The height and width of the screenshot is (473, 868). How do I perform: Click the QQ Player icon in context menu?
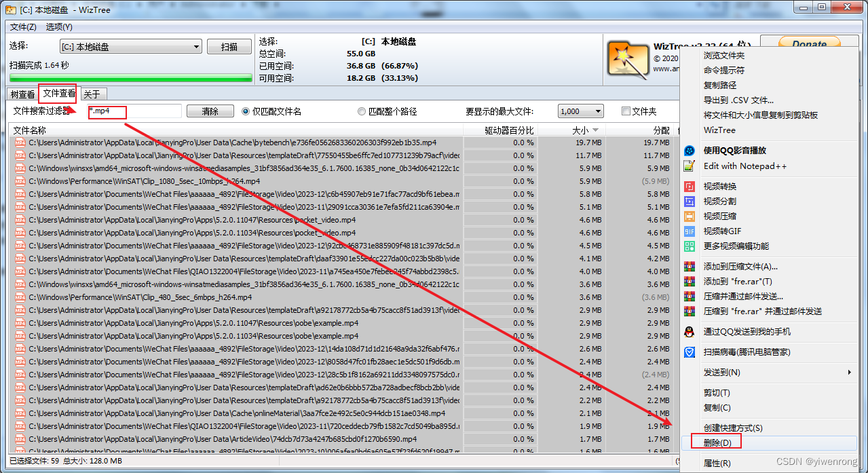coord(690,151)
